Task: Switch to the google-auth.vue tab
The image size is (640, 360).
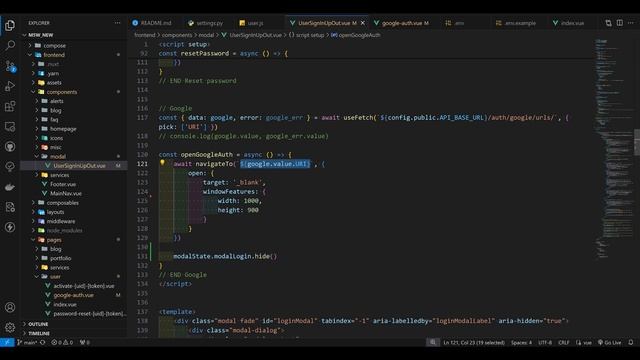Action: click(402, 23)
